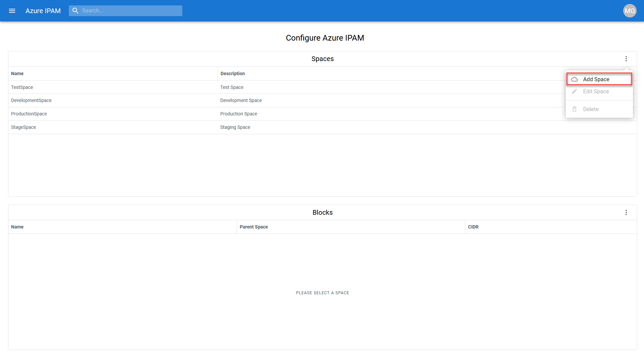Click the Production Space description cell
644x358 pixels.
[238, 114]
